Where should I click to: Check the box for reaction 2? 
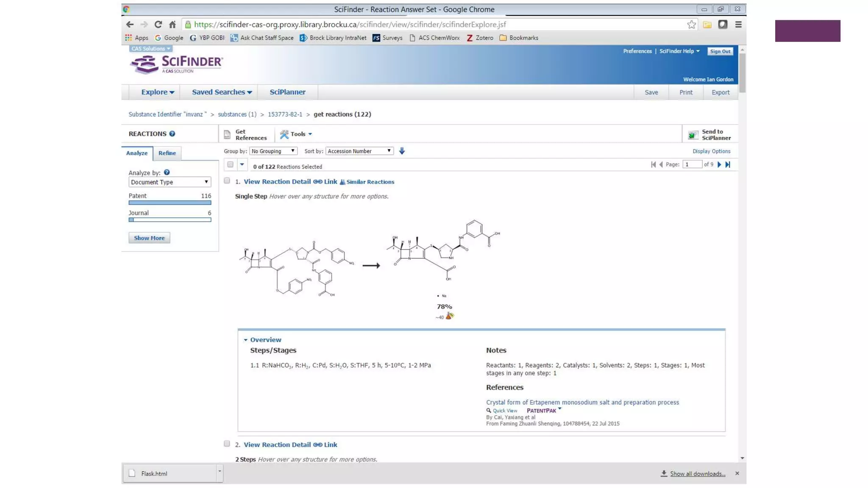[227, 444]
